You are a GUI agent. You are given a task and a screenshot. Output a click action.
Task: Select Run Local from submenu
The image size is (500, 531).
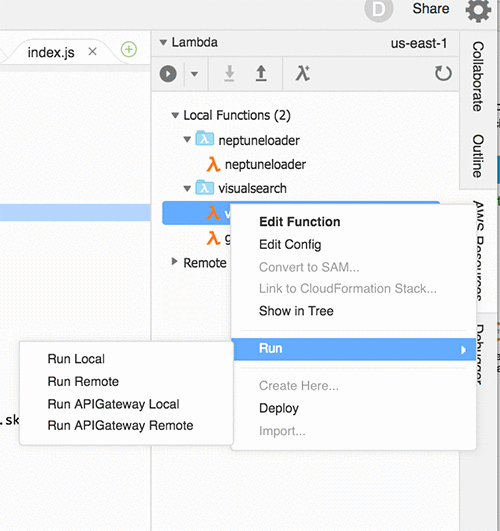coord(76,359)
